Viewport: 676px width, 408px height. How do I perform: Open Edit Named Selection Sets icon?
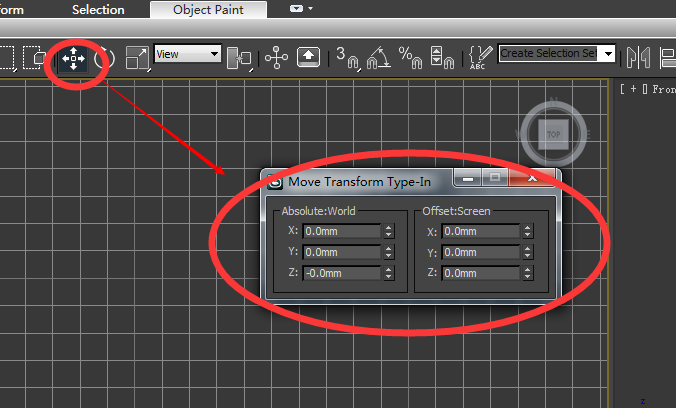pyautogui.click(x=480, y=57)
